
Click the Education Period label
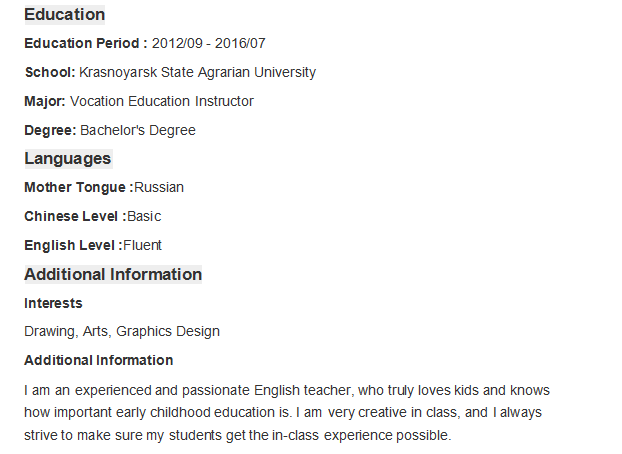[x=86, y=43]
